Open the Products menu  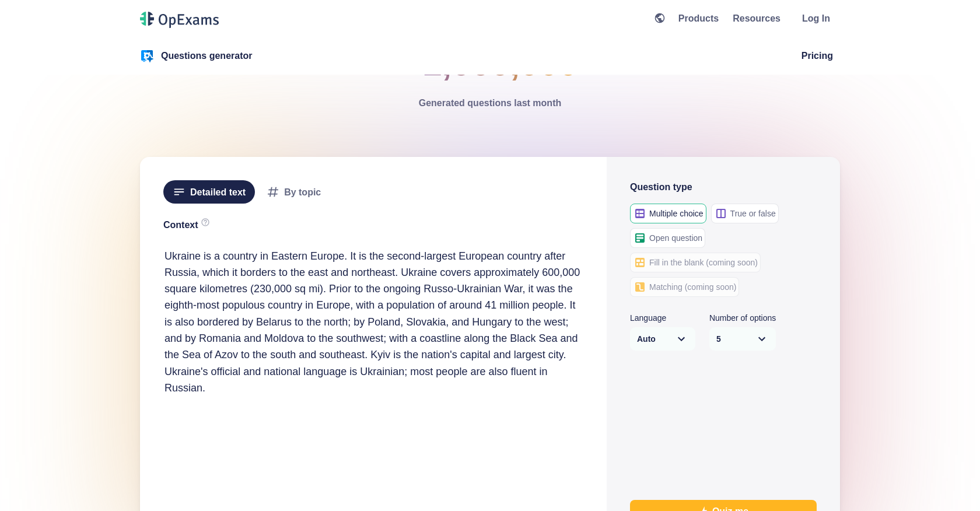coord(698,18)
